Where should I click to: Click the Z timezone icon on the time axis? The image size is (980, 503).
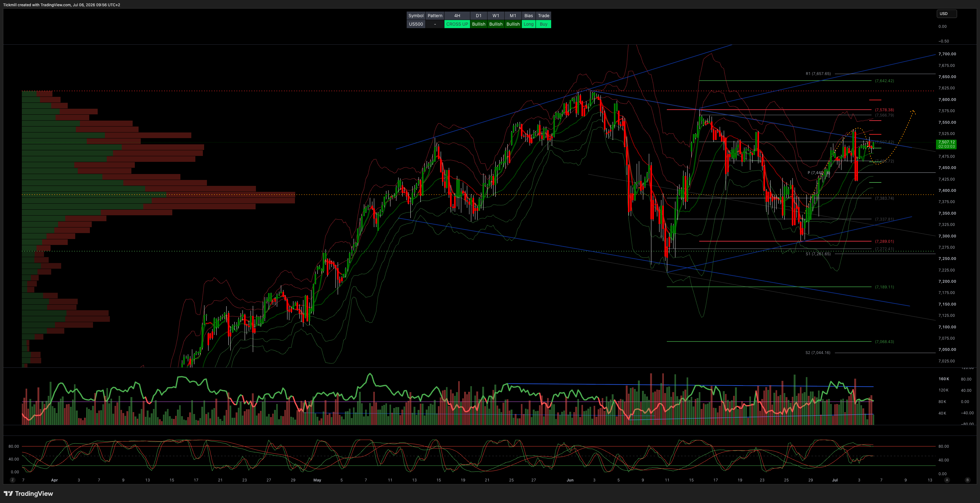[12, 480]
